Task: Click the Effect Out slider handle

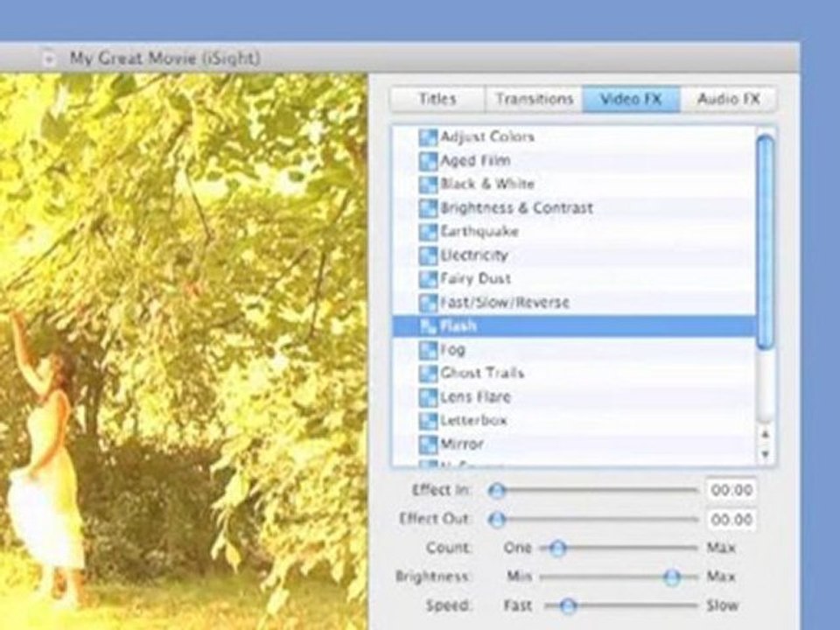Action: pos(497,519)
